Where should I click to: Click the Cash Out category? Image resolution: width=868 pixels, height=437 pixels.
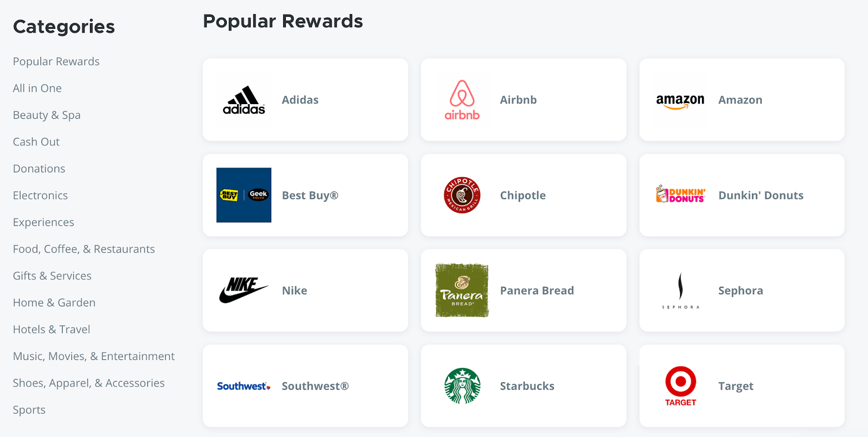click(36, 142)
